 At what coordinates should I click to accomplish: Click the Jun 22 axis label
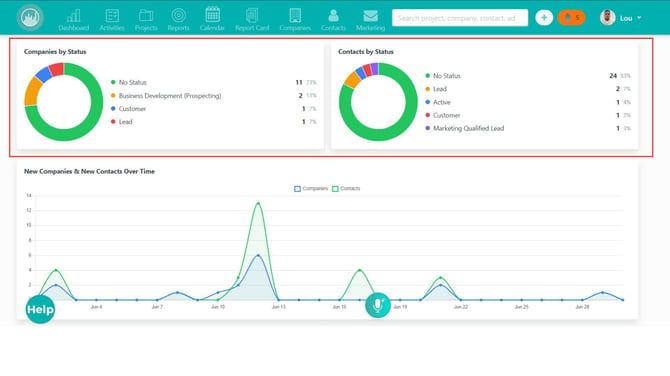(x=461, y=307)
